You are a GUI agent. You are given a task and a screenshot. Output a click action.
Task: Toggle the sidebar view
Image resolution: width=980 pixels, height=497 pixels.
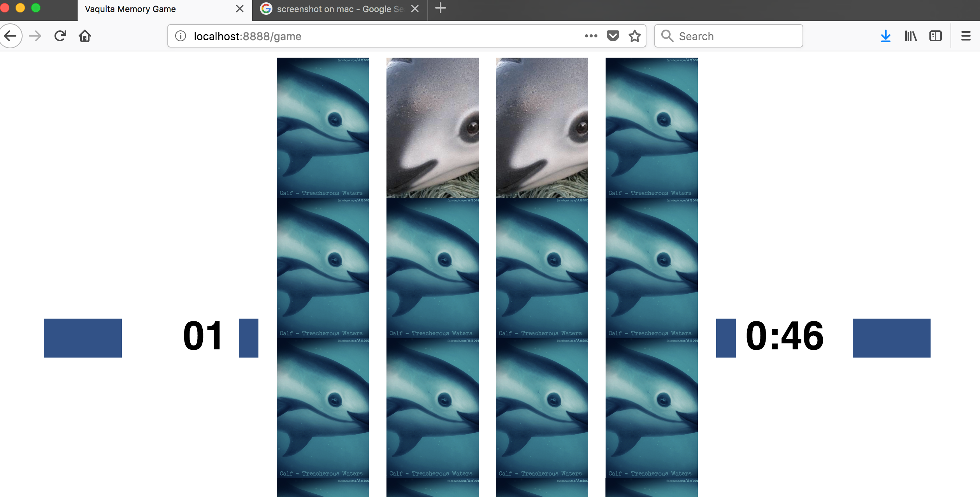935,36
